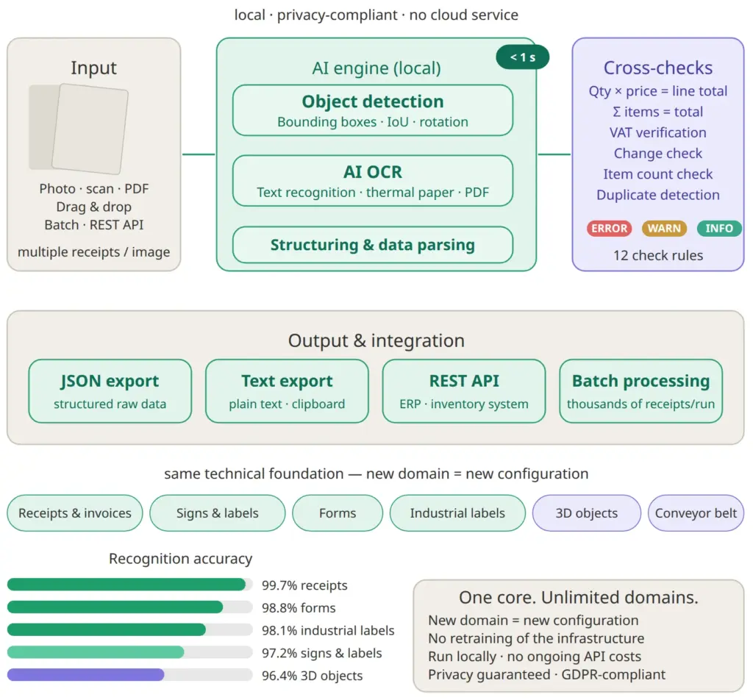
Task: Click 'No retraining of the infrastructure' line
Action: tap(536, 638)
